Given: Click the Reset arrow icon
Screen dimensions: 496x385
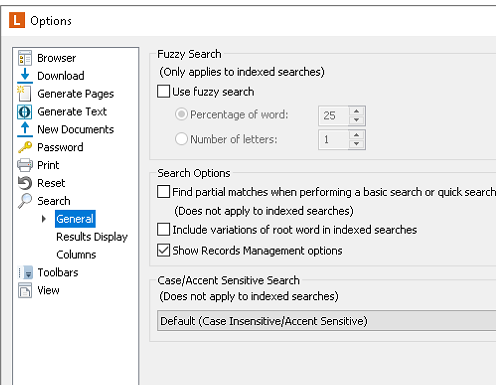Looking at the screenshot, I should pyautogui.click(x=25, y=183).
